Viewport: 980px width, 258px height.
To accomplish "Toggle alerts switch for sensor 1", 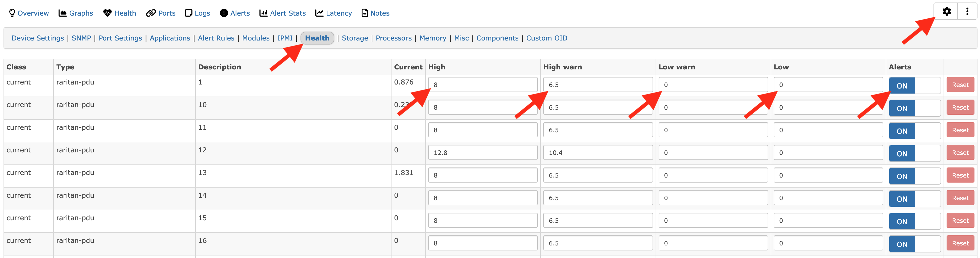I will 915,85.
